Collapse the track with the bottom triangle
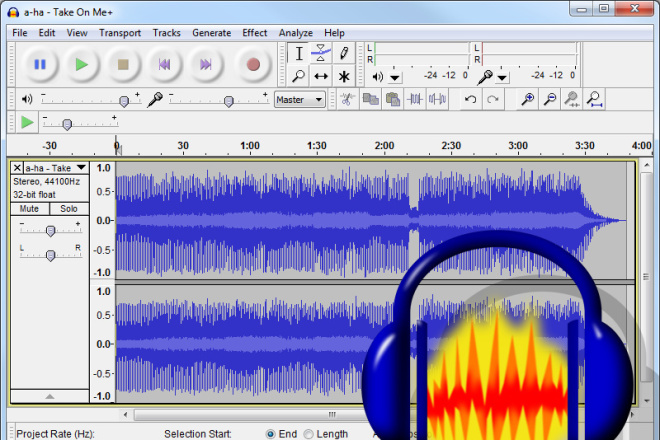Screen dimensions: 660x440 50,396
